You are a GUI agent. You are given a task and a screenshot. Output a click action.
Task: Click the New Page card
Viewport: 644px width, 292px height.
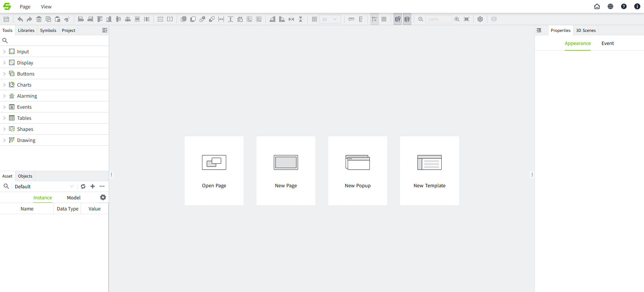(x=286, y=171)
